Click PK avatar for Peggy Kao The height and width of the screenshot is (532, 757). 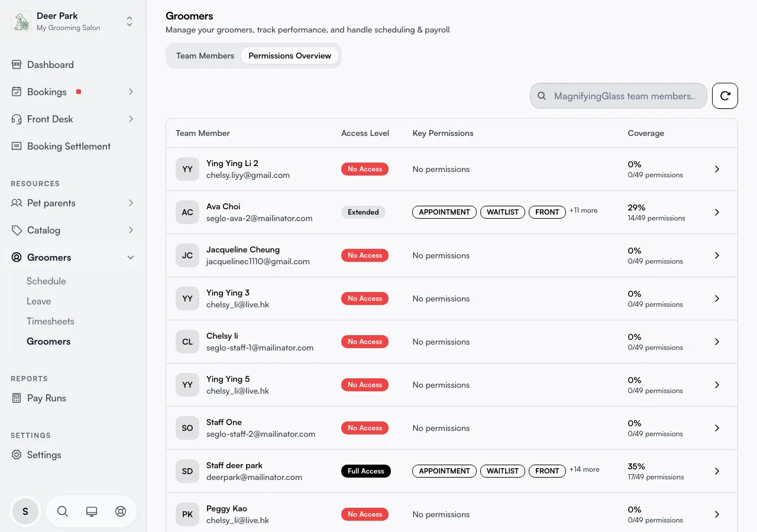coord(187,514)
